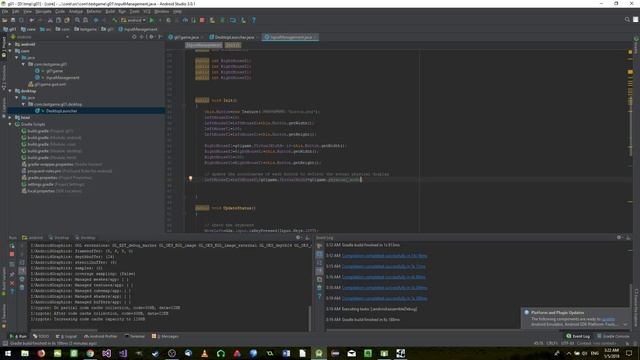Open the Event Log button in status bar
This screenshot has height=360, width=640.
[578, 336]
